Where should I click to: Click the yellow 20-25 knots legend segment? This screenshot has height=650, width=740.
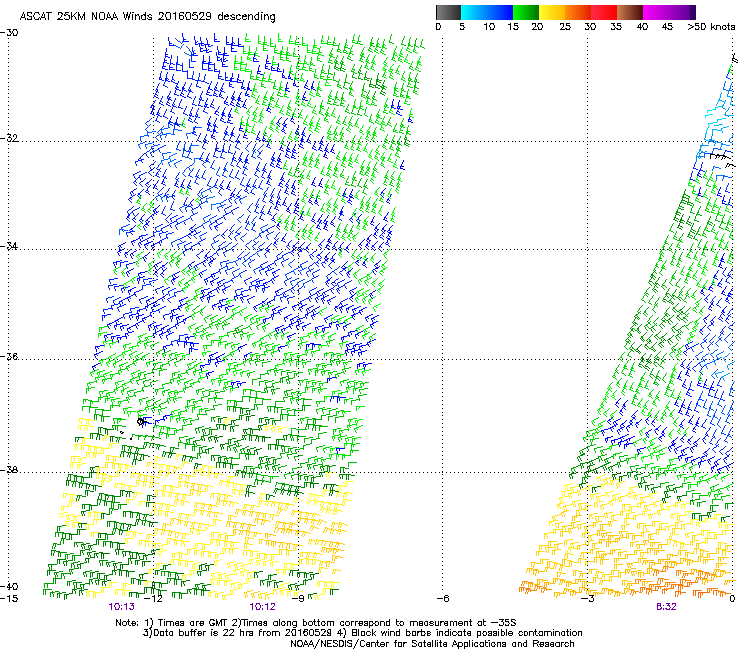552,13
